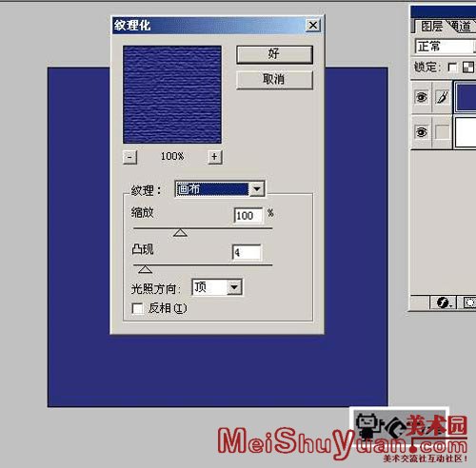Click the 取消 (Cancel) button
The width and height of the screenshot is (476, 468).
tap(274, 79)
